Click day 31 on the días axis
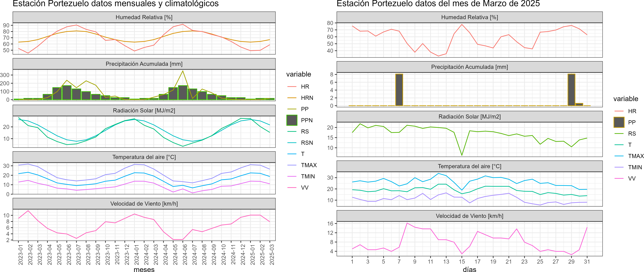This screenshot has height=272, width=644. click(587, 261)
